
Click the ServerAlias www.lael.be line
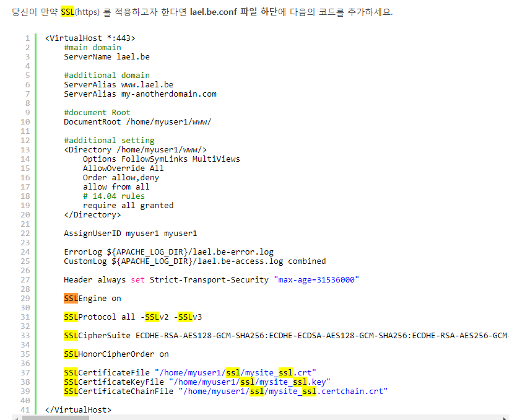[x=118, y=85]
